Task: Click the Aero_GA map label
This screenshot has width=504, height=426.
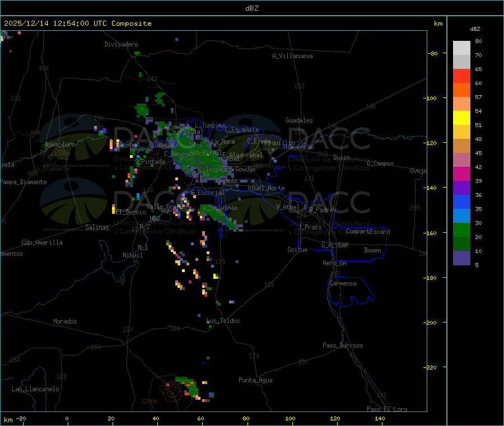Action: pos(335,263)
